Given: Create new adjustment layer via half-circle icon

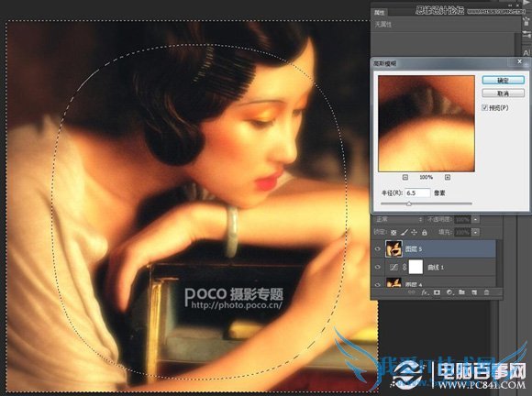Looking at the screenshot, I should [x=449, y=292].
